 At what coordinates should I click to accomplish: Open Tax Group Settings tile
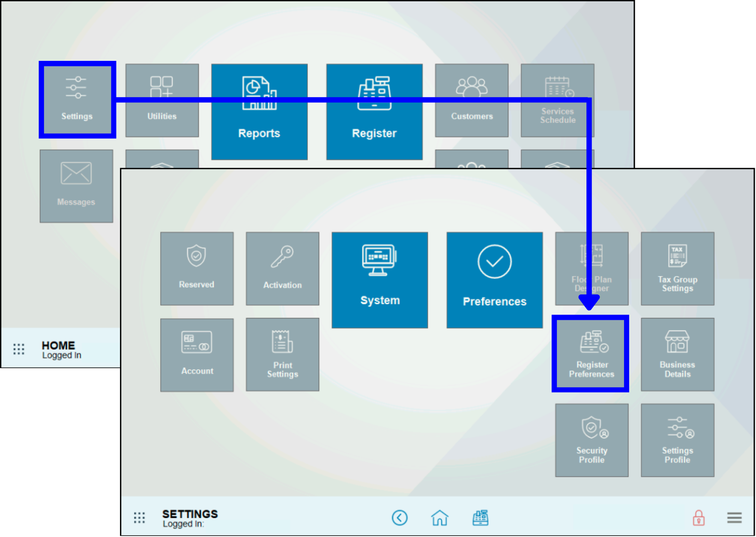tap(677, 269)
